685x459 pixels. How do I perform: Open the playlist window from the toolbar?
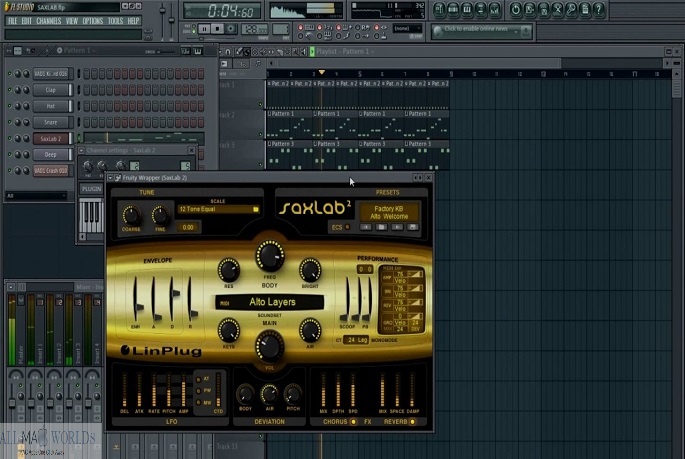[439, 10]
